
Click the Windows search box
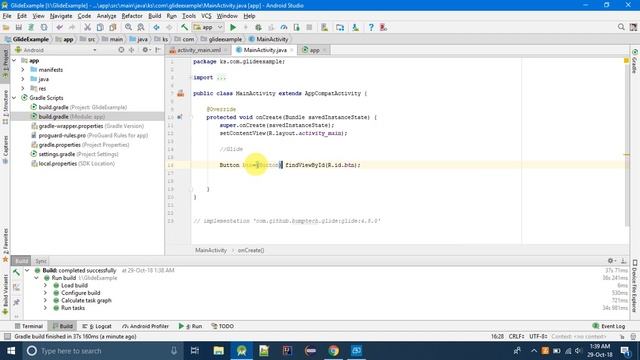click(102, 351)
